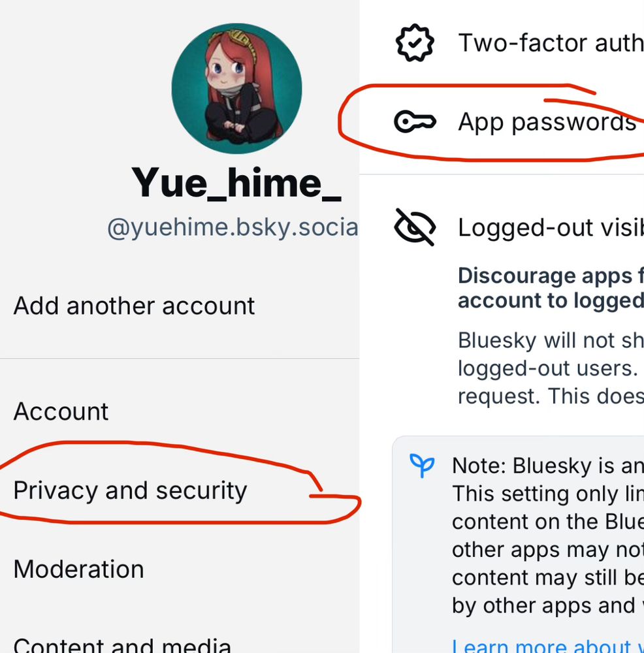Open Privacy and security settings

130,490
